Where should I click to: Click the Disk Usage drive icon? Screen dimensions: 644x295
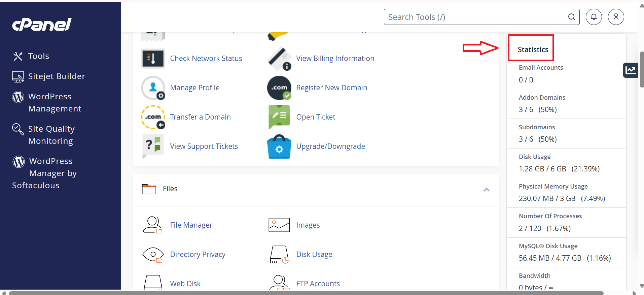(x=279, y=255)
